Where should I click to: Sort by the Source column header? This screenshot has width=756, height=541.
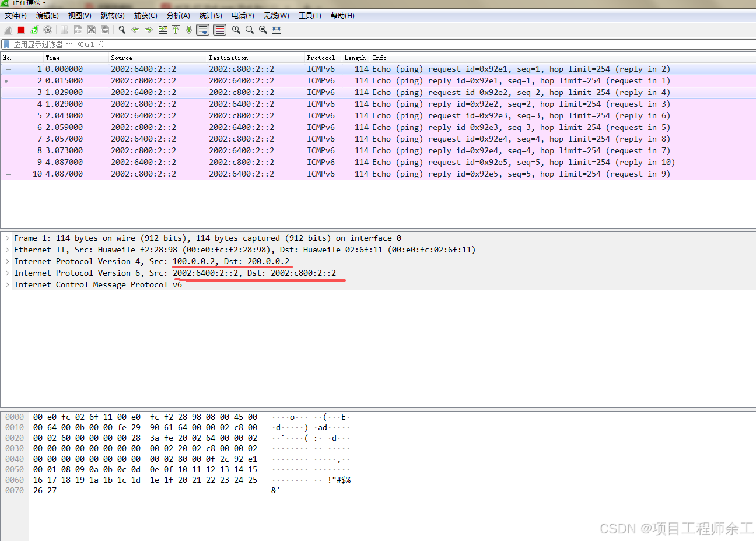(157, 58)
